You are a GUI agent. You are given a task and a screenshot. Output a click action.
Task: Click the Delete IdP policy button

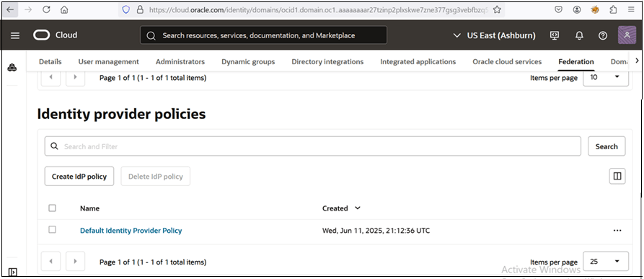coord(155,177)
